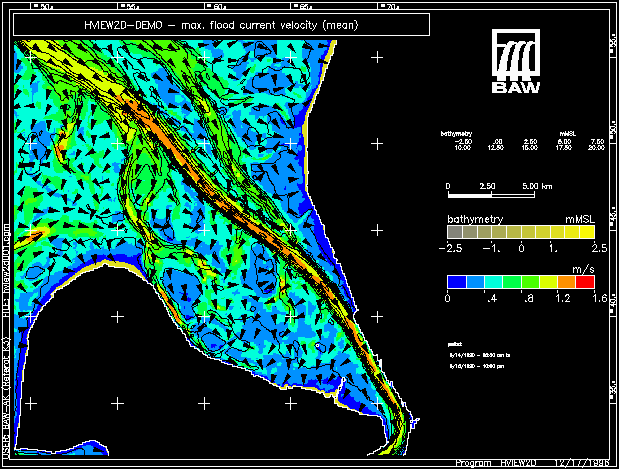The width and height of the screenshot is (619, 469).
Task: Click the small 'period' heading
Action: (455, 344)
